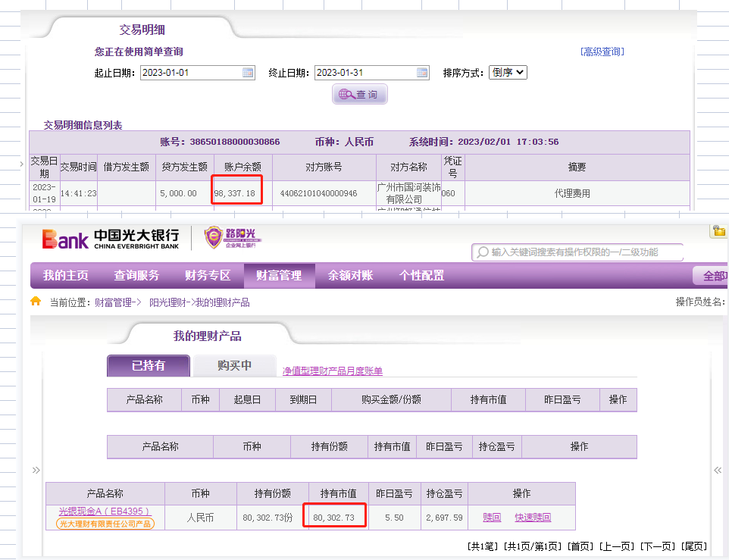Open the 排序方式 dropdown showing 倒序

pos(508,73)
